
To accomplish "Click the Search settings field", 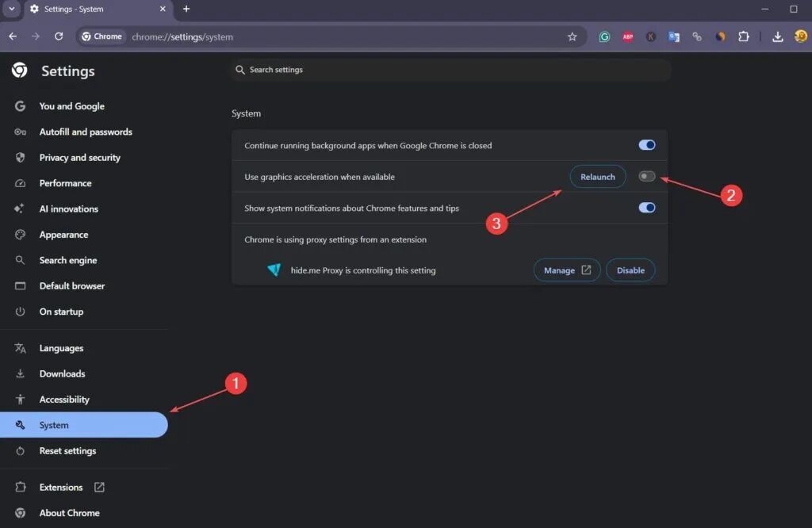I will [450, 69].
